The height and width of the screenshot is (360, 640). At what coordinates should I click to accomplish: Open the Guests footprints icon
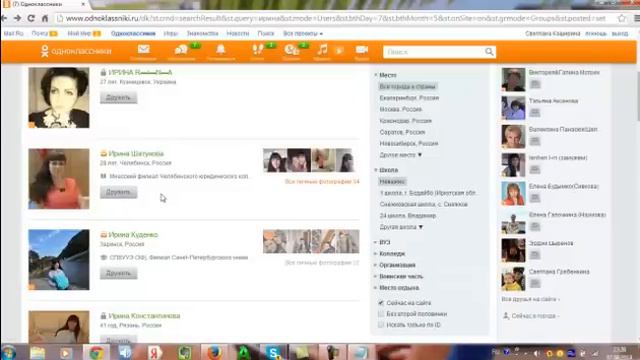pos(258,50)
